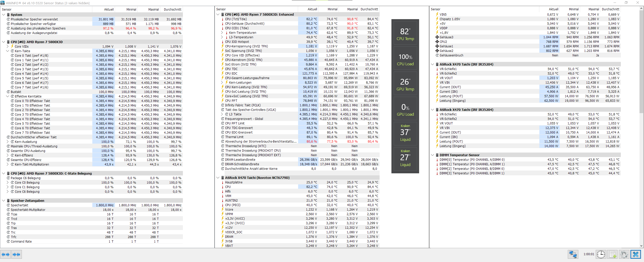Screen dimensions: 644x262
Task: Collapse the Kern-Takte subtree
Action: [x=8, y=51]
